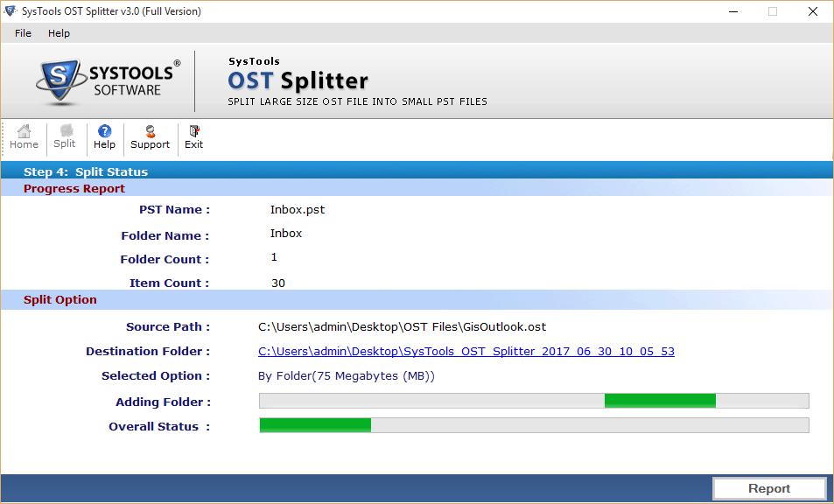834x504 pixels.
Task: Click the Overall Status progress bar
Action: pos(534,425)
